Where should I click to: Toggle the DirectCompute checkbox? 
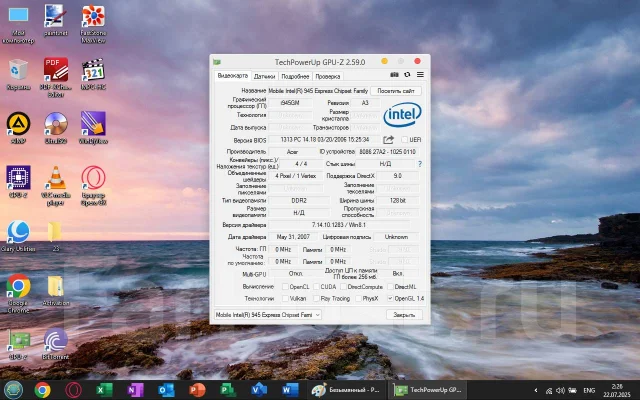point(343,287)
